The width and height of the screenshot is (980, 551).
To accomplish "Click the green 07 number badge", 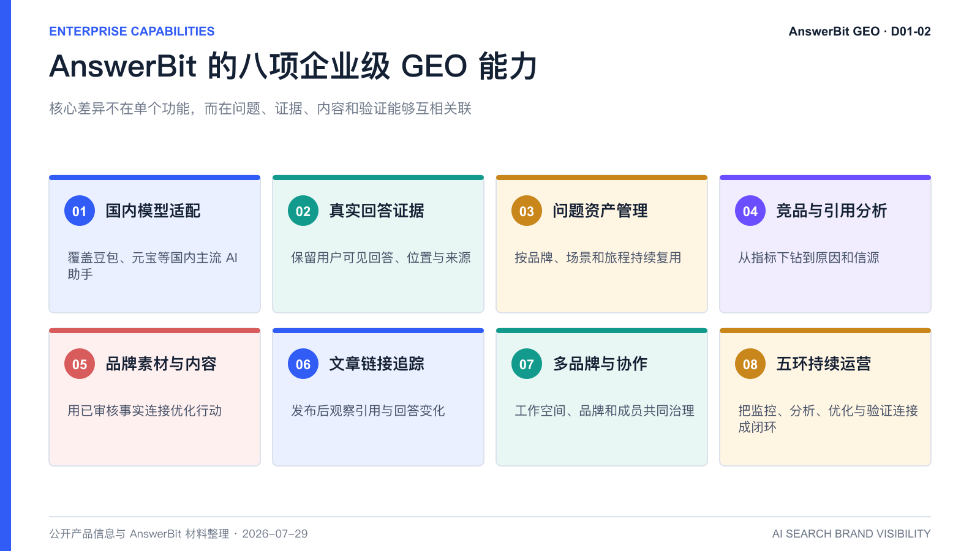I will click(x=527, y=364).
